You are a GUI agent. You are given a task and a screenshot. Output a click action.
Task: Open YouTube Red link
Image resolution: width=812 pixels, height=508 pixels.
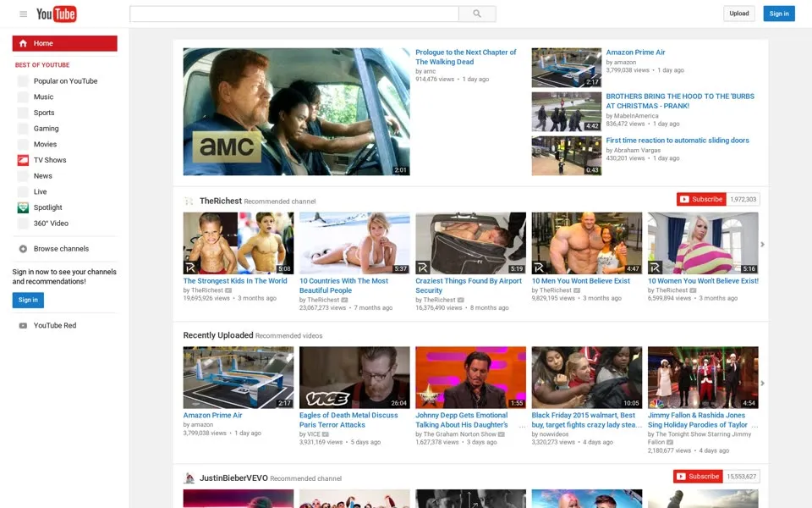[55, 325]
